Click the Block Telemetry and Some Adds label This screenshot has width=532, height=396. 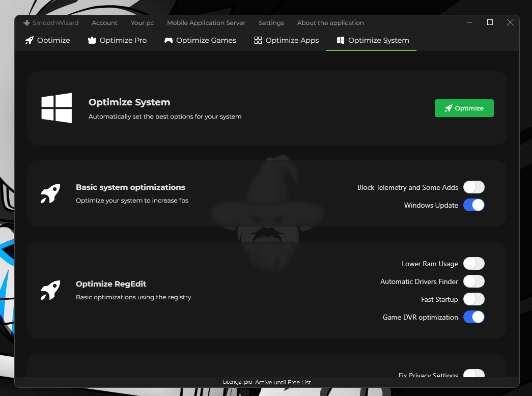click(407, 187)
